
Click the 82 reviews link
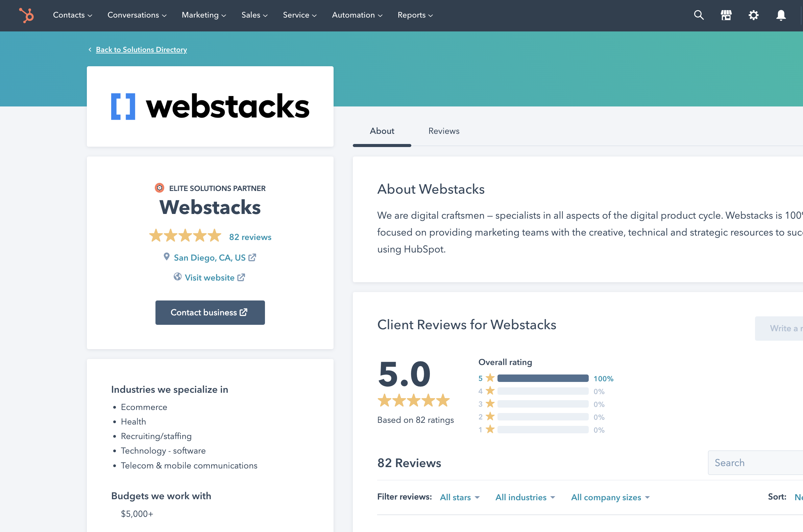click(x=250, y=237)
